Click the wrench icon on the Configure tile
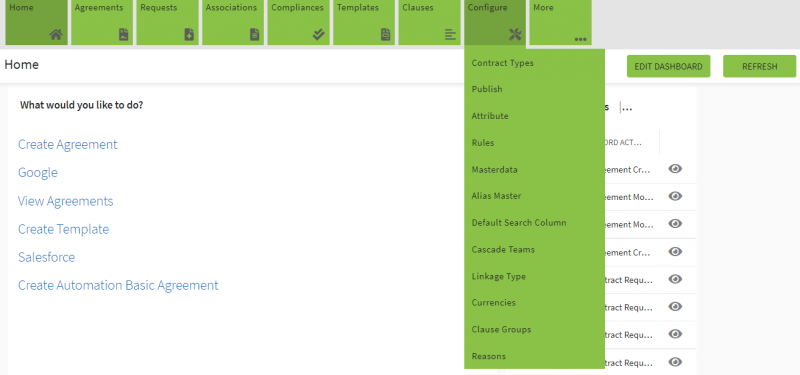The image size is (800, 375). point(515,34)
